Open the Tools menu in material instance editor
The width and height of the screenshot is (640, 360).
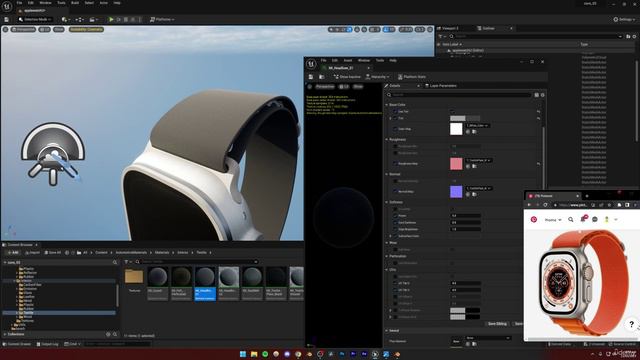[380, 60]
